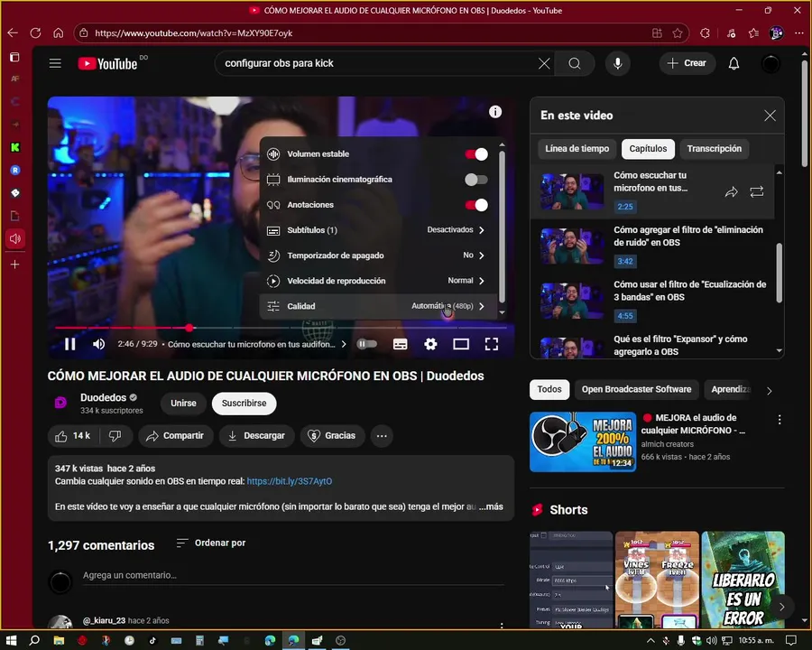Click the Compartir button
Viewport: 812px width, 650px height.
pos(176,436)
